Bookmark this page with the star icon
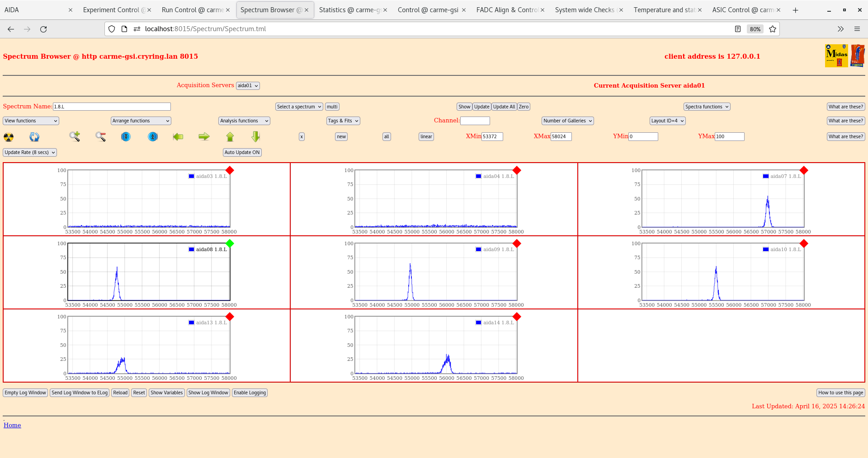868x458 pixels. pos(773,29)
